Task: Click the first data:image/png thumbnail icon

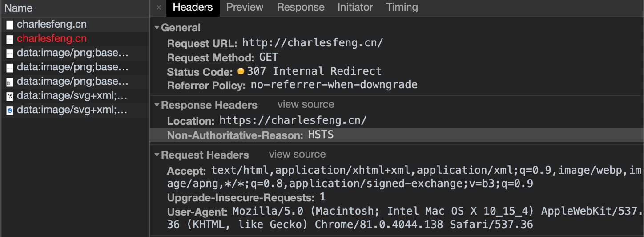Action: point(10,53)
